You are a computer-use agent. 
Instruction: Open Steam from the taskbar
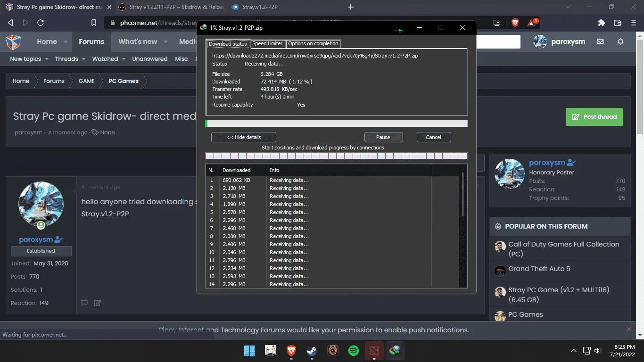click(312, 351)
